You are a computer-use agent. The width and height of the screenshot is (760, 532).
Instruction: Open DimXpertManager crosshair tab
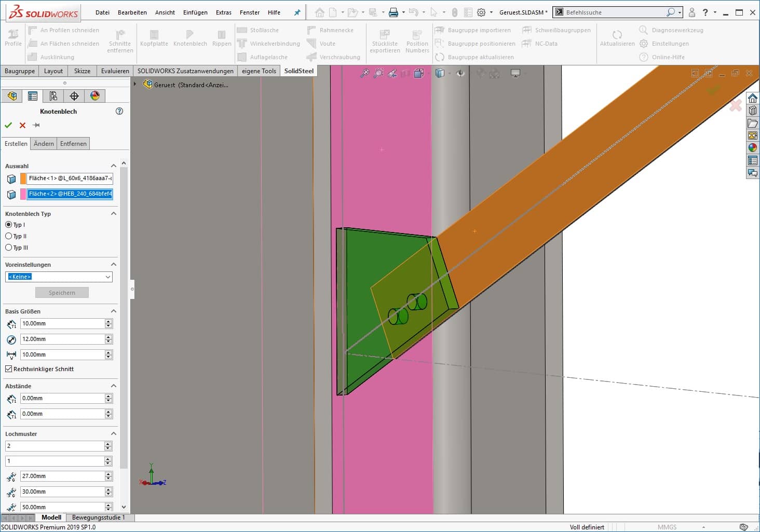74,96
